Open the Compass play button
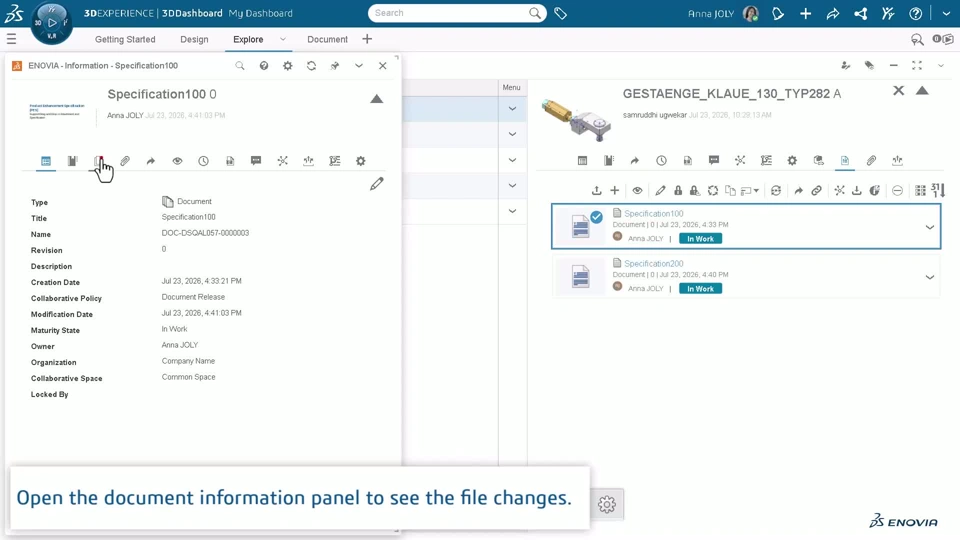This screenshot has width=960, height=540. coord(52,23)
